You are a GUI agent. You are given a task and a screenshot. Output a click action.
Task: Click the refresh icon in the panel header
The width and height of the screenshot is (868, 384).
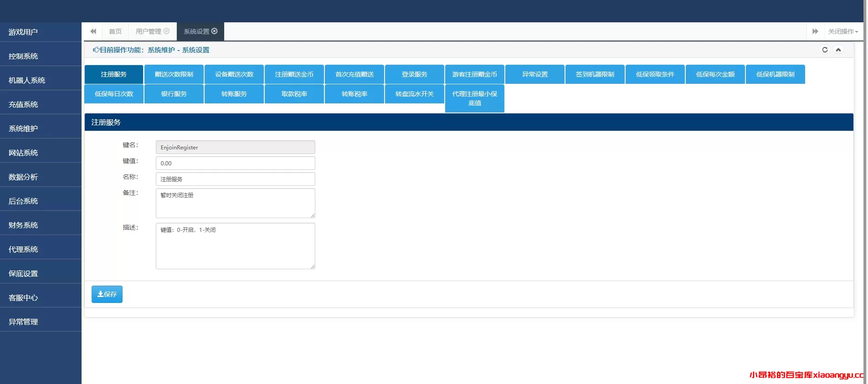click(825, 50)
